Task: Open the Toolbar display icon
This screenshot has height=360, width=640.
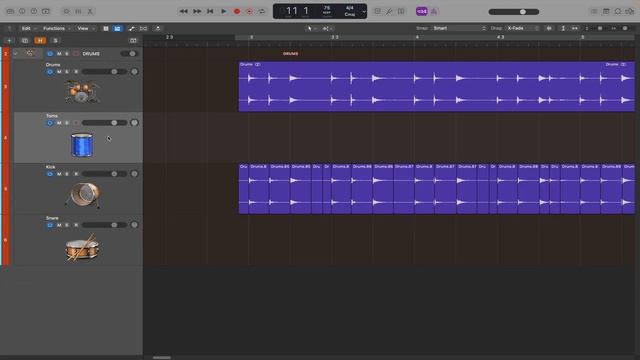Action: point(46,11)
